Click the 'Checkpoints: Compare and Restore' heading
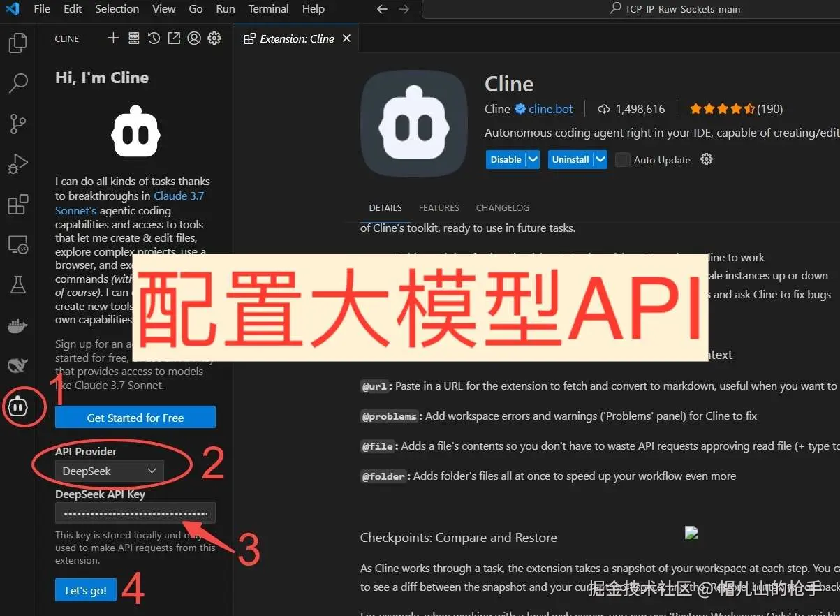840x616 pixels. tap(459, 538)
